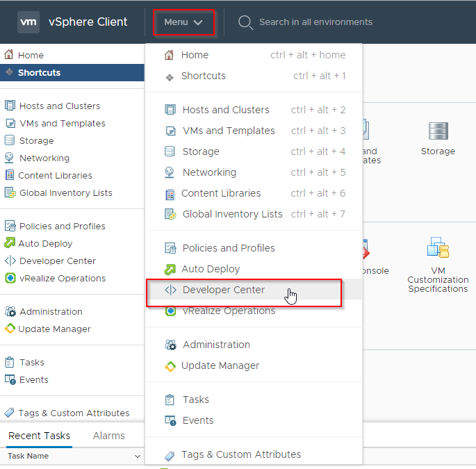This screenshot has width=476, height=469.
Task: Choose Shortcuts from the dropdown menu
Action: tap(254, 76)
